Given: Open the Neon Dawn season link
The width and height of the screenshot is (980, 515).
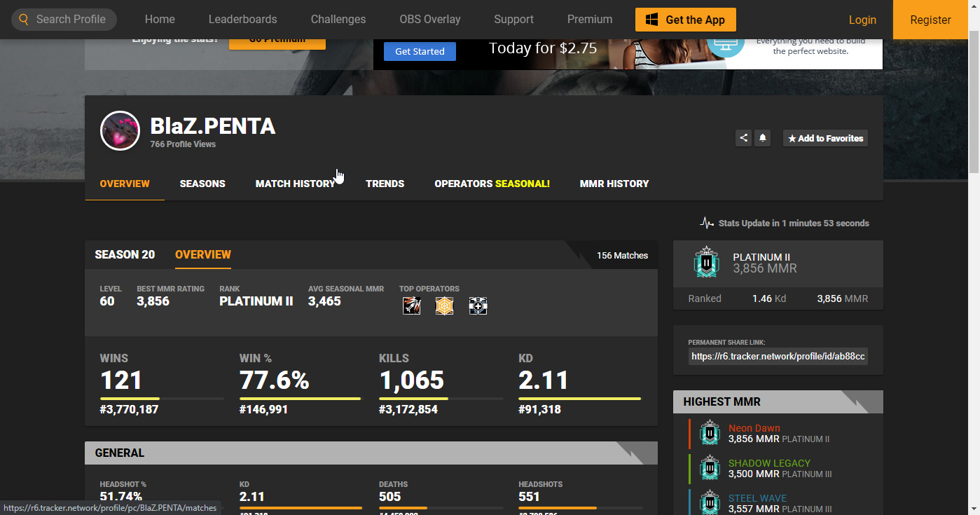Looking at the screenshot, I should [x=754, y=428].
